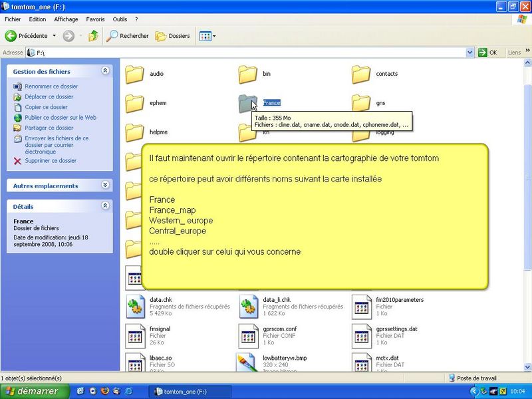
Task: Select the helpme folder icon
Action: pyautogui.click(x=135, y=132)
